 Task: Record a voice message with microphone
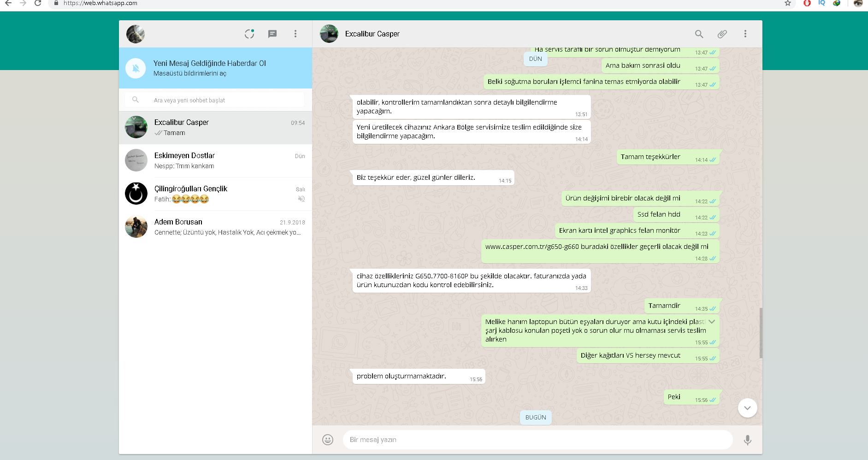coord(748,440)
